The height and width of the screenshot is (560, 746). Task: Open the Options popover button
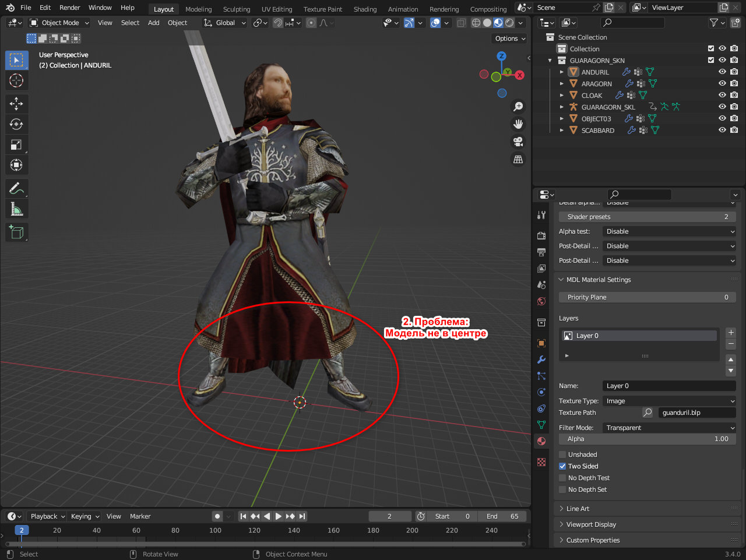pos(510,38)
